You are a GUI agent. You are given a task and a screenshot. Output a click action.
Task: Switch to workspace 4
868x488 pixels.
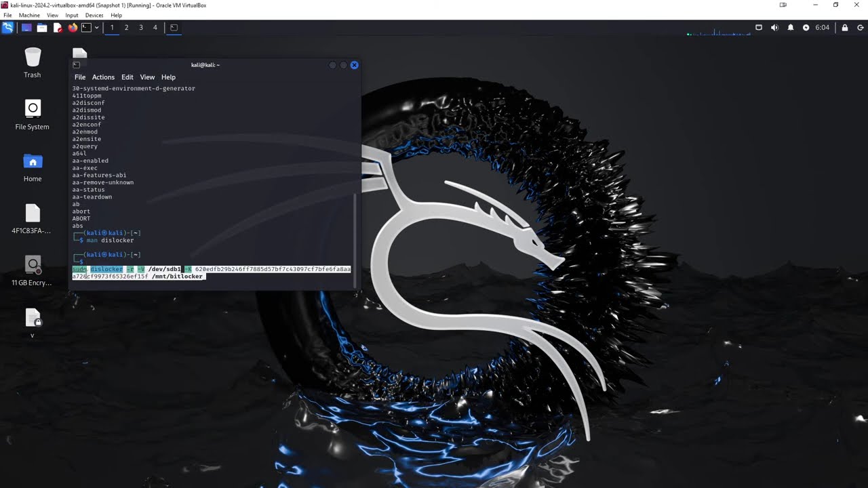pos(155,28)
